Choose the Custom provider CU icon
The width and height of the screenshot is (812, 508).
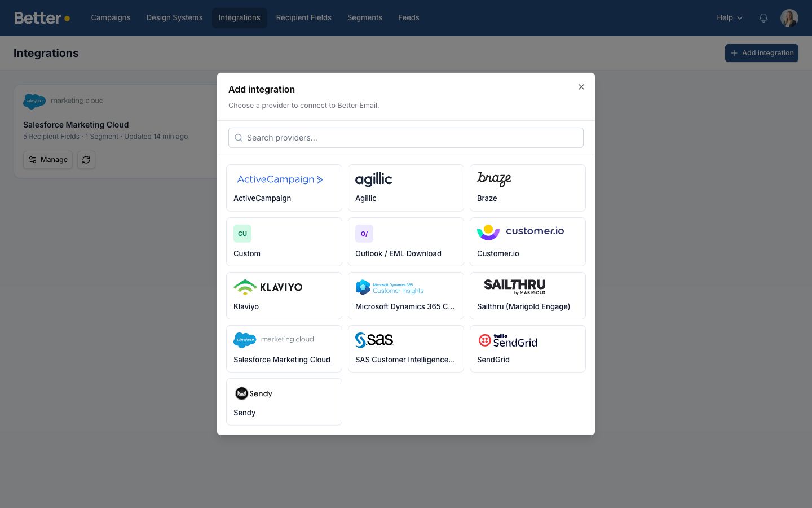(242, 234)
